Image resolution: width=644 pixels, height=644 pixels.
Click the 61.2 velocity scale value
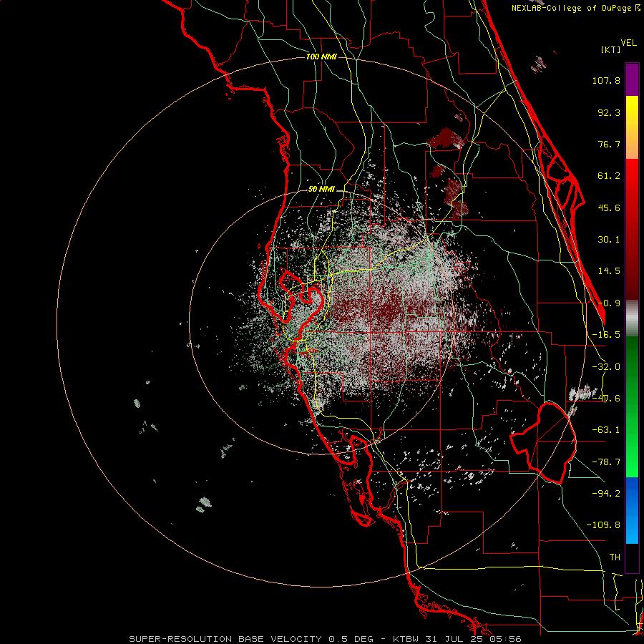click(609, 176)
